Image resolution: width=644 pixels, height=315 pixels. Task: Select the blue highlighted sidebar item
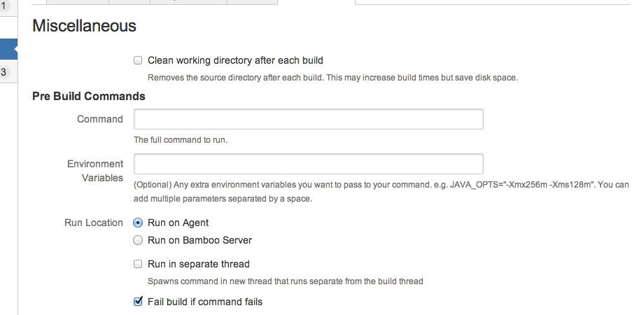coord(7,49)
